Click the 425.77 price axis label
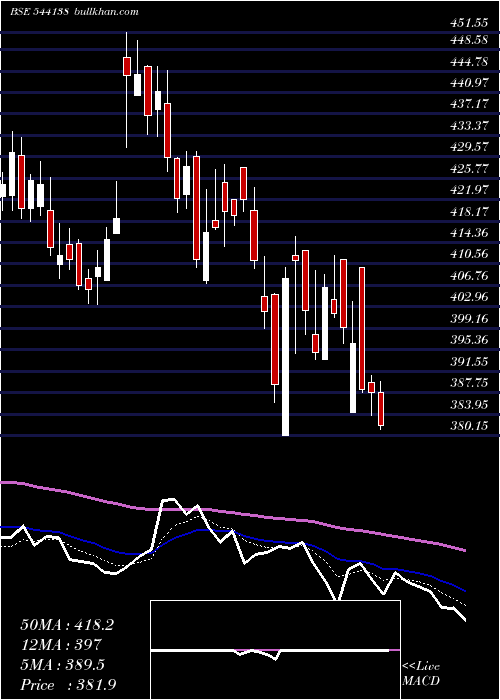The width and height of the screenshot is (500, 700). pos(468,169)
